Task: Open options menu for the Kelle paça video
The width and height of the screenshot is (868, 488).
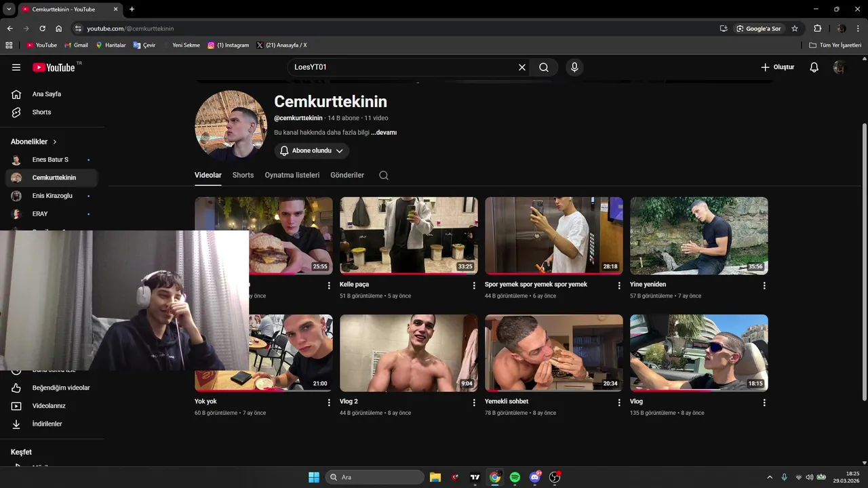Action: coord(474,285)
